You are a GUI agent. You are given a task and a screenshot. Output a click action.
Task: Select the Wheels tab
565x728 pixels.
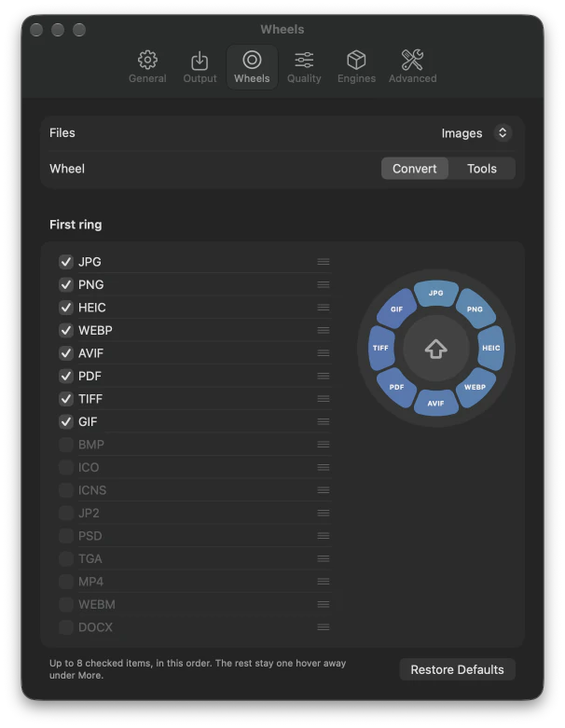pos(252,67)
